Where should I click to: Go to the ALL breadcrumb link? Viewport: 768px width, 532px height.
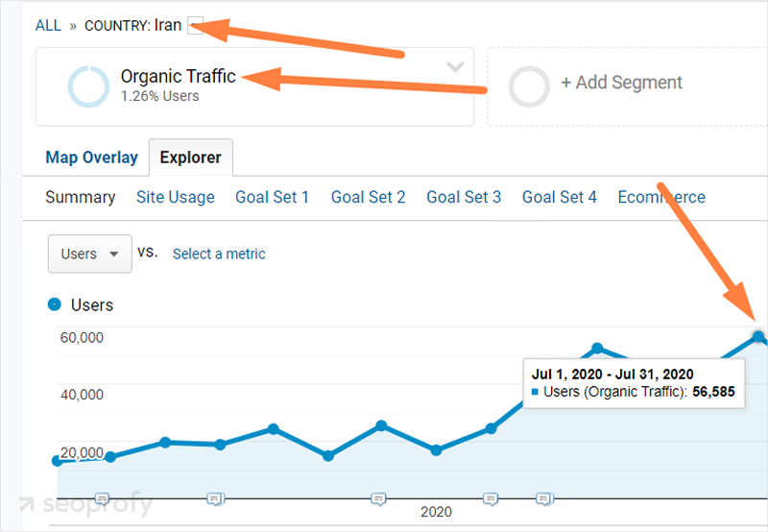(x=48, y=26)
